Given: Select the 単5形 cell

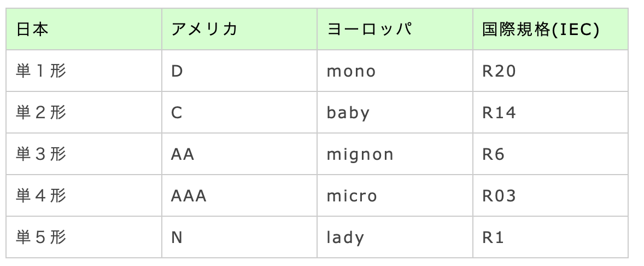Looking at the screenshot, I should [x=42, y=238].
